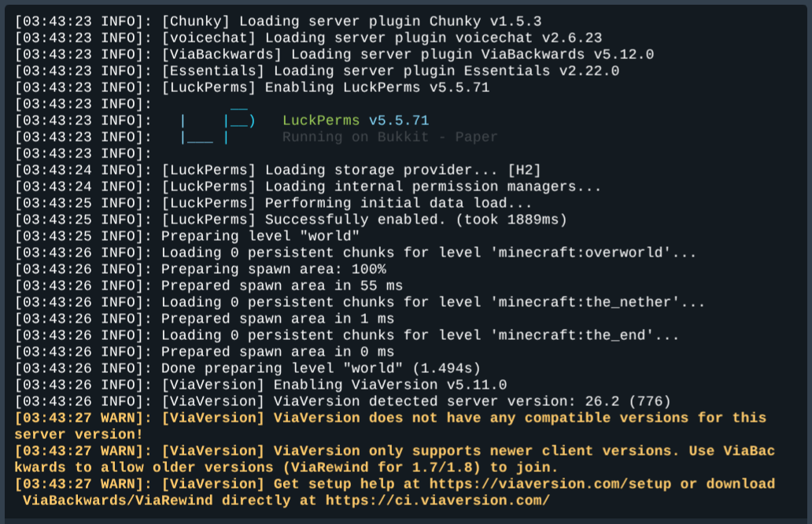Click the 'only supports newer client versions' warning
The image size is (812, 524).
pyautogui.click(x=395, y=459)
